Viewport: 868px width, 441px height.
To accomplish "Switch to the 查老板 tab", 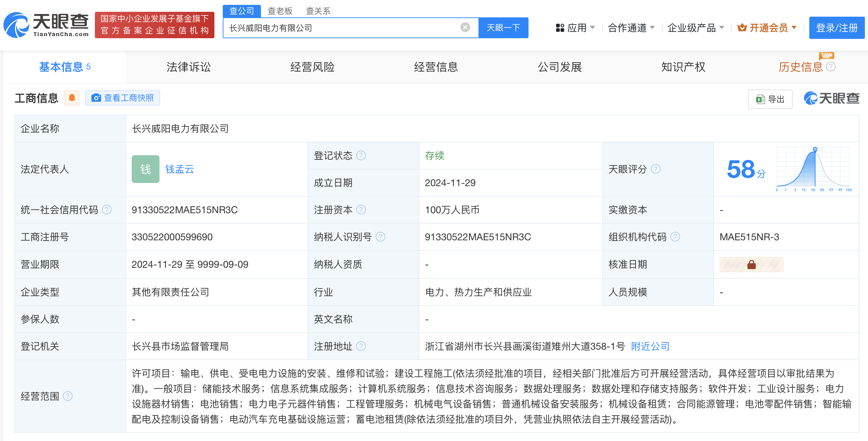I will [x=279, y=11].
